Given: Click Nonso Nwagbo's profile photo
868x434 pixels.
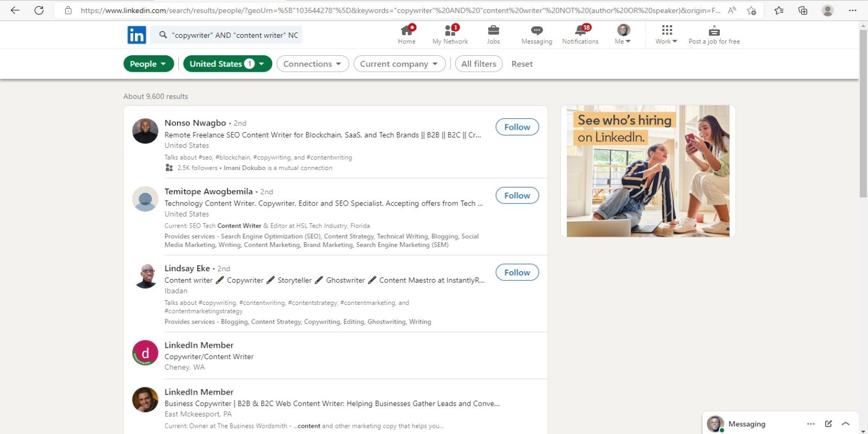Looking at the screenshot, I should pyautogui.click(x=145, y=131).
